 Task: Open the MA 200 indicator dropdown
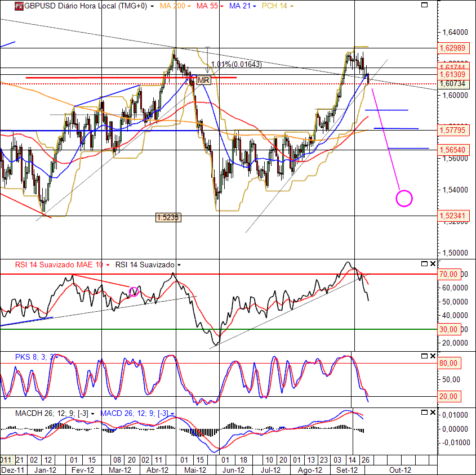point(189,6)
